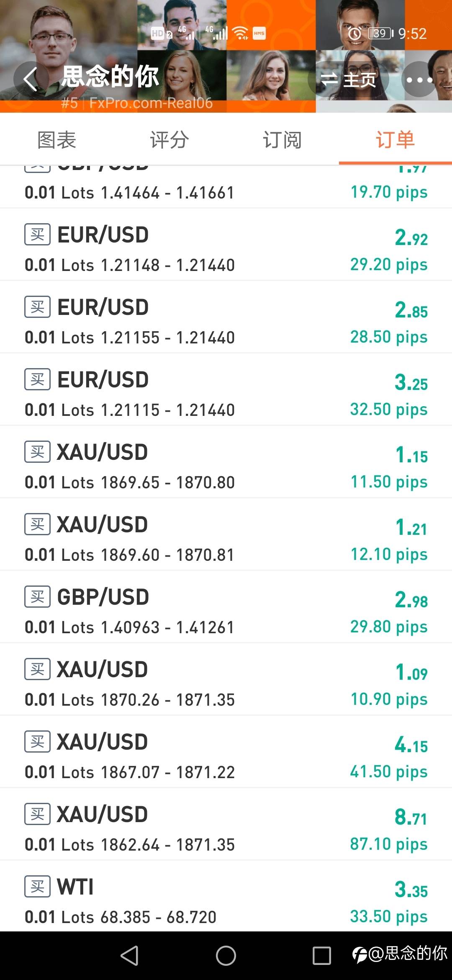Select the 订单 tab
Viewport: 452px width, 980px height.
tap(395, 140)
